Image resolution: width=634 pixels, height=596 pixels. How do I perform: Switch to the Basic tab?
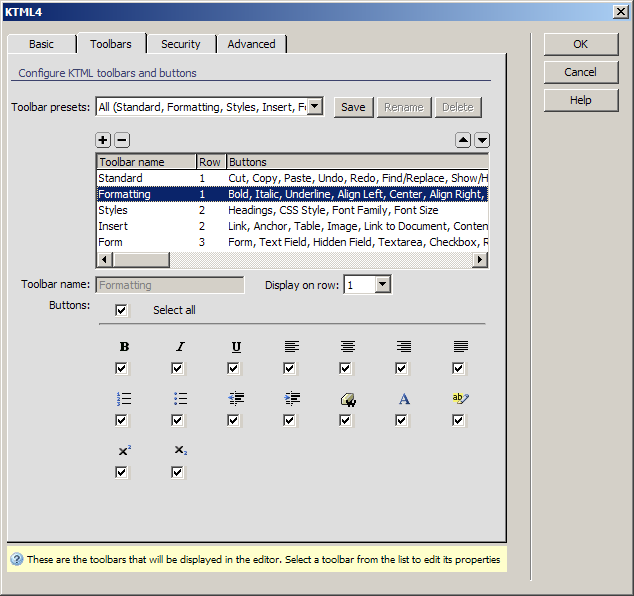[41, 44]
